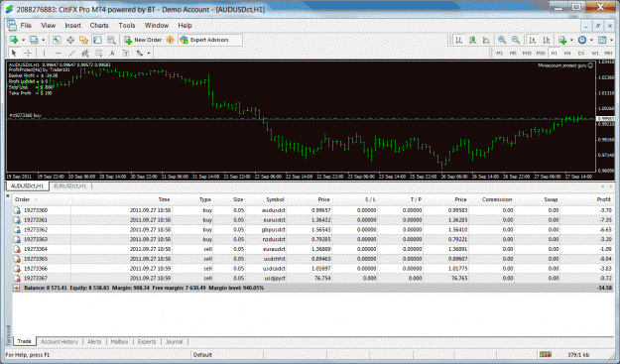Click the connection status bars indicator
This screenshot has width=620, height=364.
coord(546,354)
